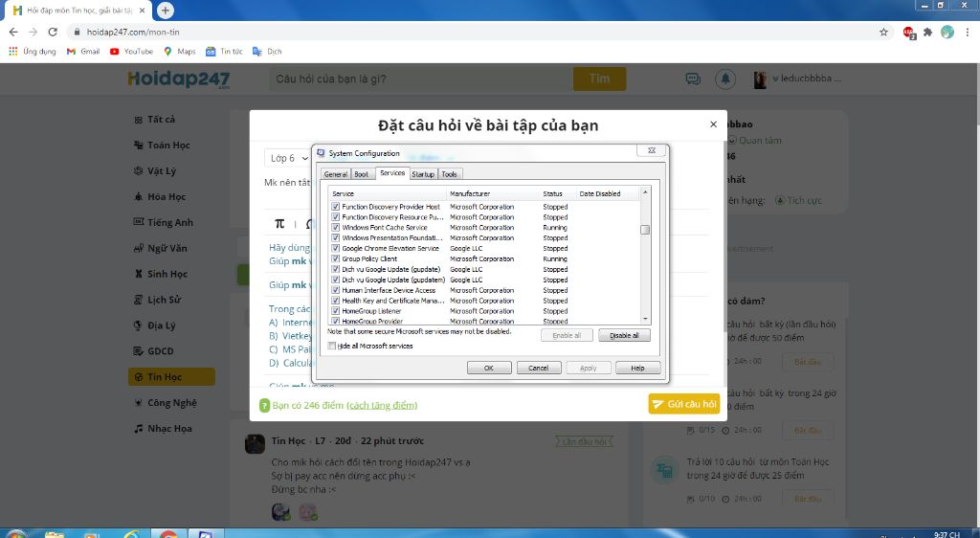This screenshot has width=980, height=538.
Task: Sort by the Status column header
Action: pyautogui.click(x=557, y=193)
